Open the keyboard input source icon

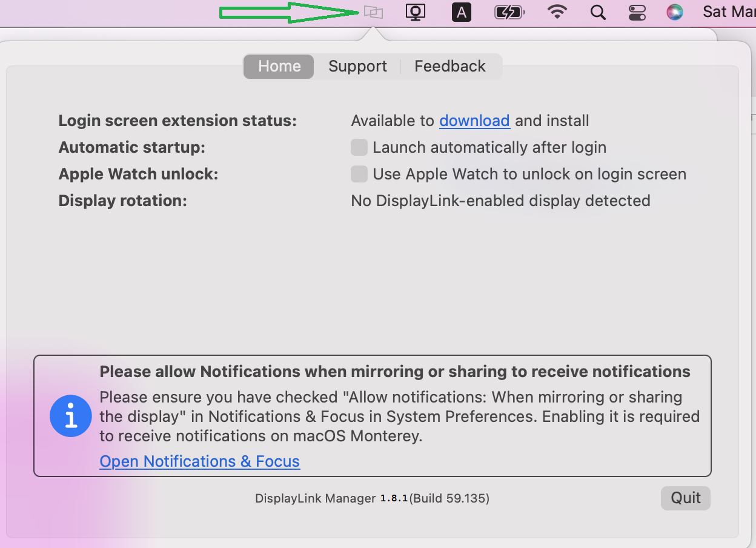click(461, 12)
